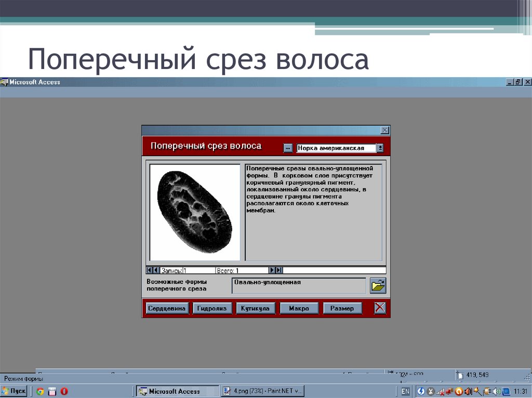Click the Гидролиз button
This screenshot has height=398, width=532.
(212, 308)
